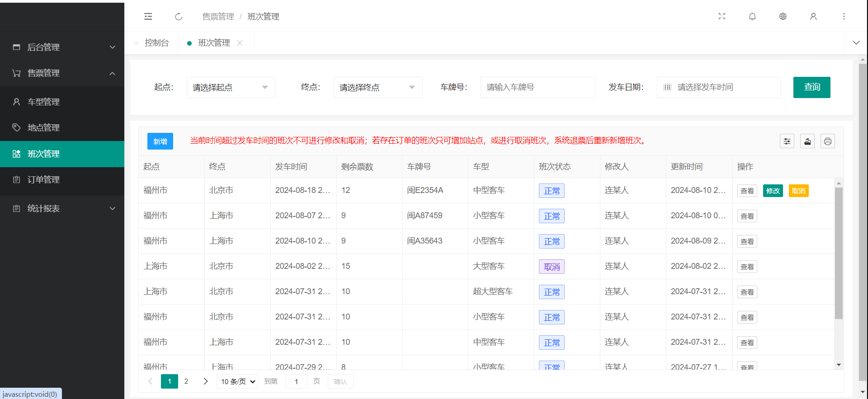This screenshot has width=868, height=399.
Task: Click the table's vertical scrollbar thumb
Action: pyautogui.click(x=839, y=253)
